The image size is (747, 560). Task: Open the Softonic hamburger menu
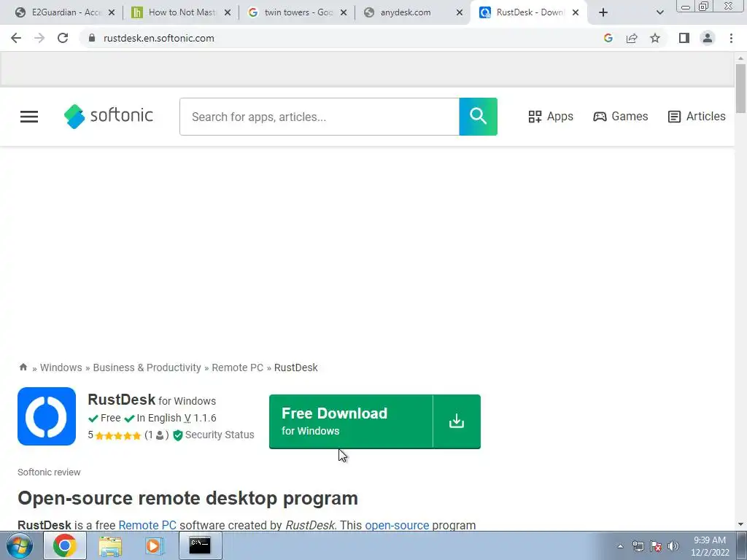(x=29, y=117)
